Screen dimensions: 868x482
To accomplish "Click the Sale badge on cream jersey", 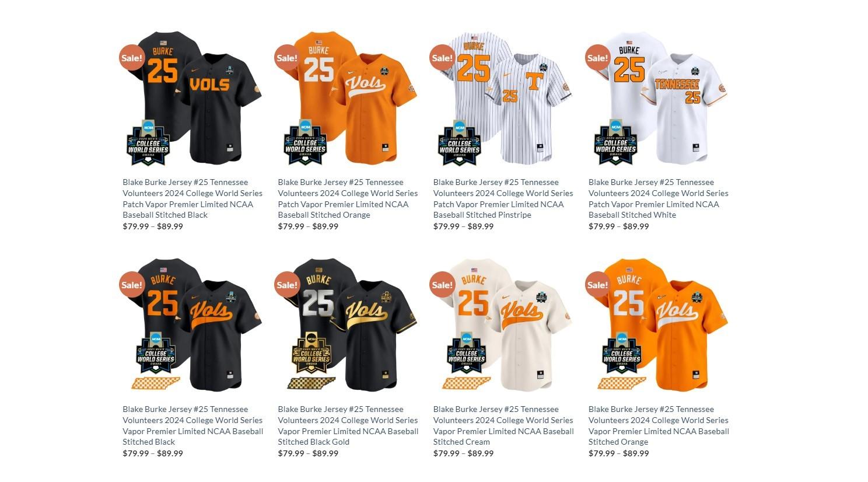I will pos(442,285).
